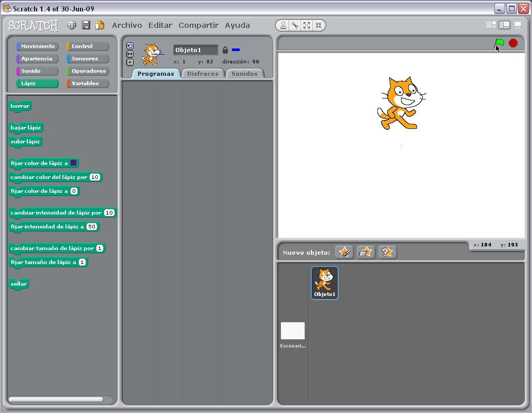This screenshot has height=413, width=532.
Task: Click the borrar block
Action: pyautogui.click(x=20, y=106)
